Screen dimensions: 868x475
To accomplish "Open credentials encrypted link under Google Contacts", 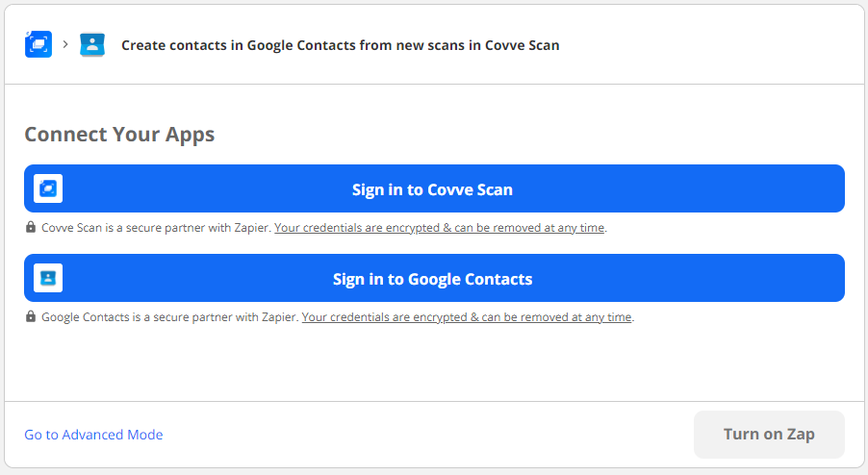I will point(467,317).
